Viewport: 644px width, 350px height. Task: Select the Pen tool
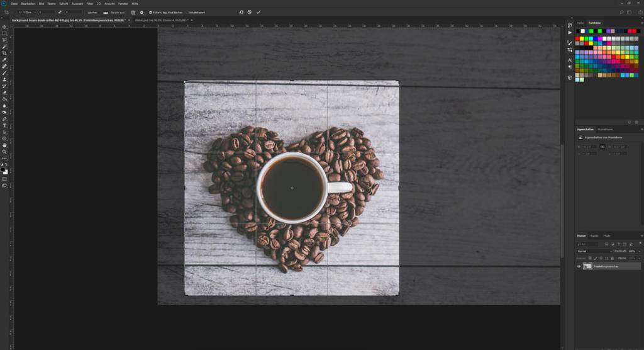[x=4, y=119]
